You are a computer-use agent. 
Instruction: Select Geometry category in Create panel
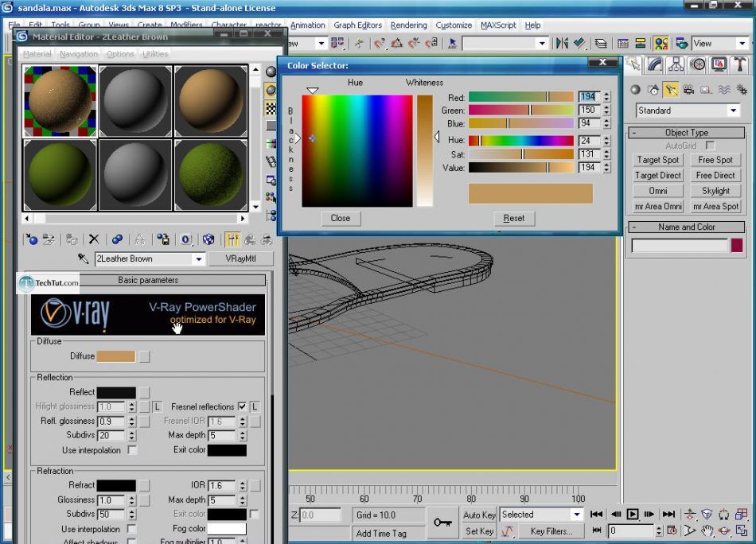[x=636, y=90]
